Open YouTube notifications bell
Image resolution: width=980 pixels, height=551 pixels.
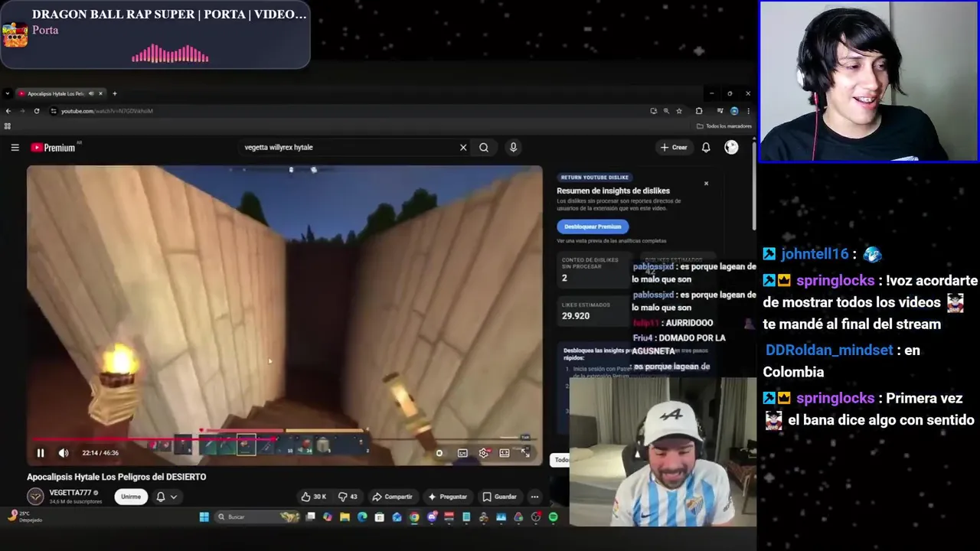point(706,148)
